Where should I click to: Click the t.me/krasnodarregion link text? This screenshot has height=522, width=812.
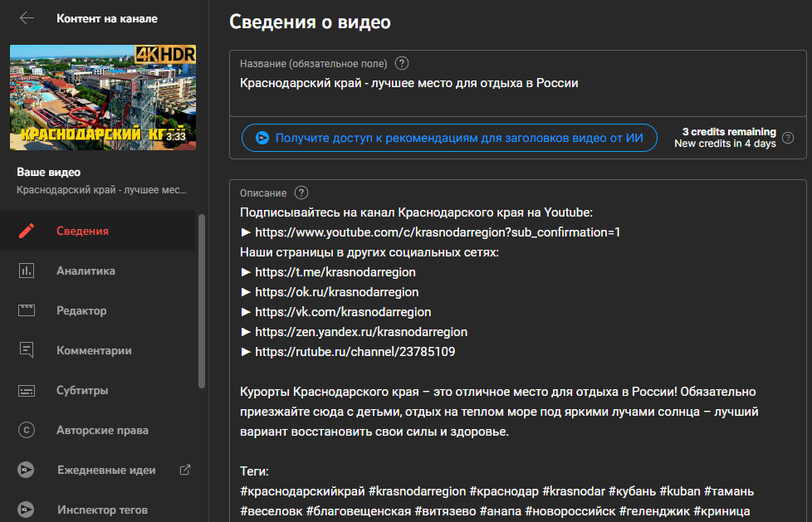coord(335,272)
